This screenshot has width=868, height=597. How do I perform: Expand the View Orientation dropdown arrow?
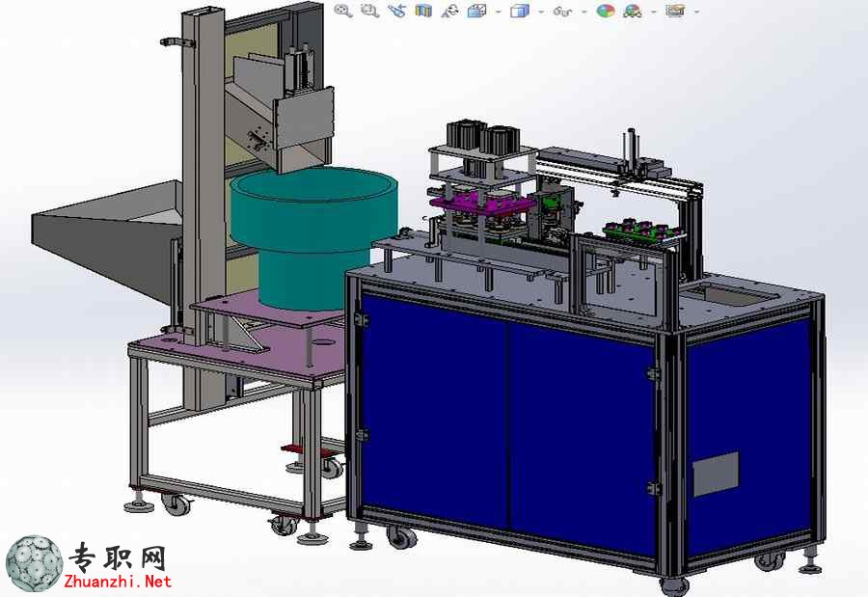pos(499,11)
